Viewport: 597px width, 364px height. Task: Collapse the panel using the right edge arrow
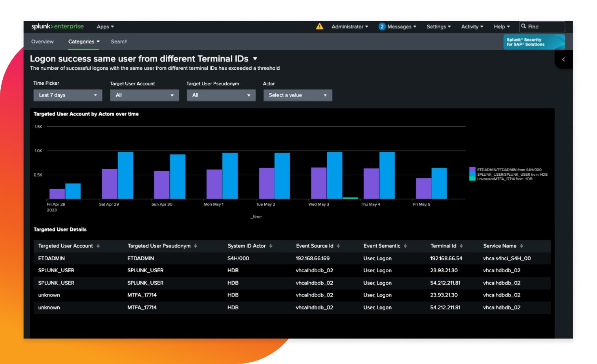[564, 59]
